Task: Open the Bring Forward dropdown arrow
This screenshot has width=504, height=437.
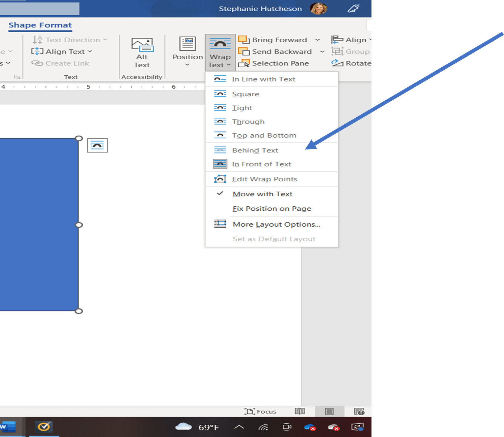Action: click(x=318, y=39)
